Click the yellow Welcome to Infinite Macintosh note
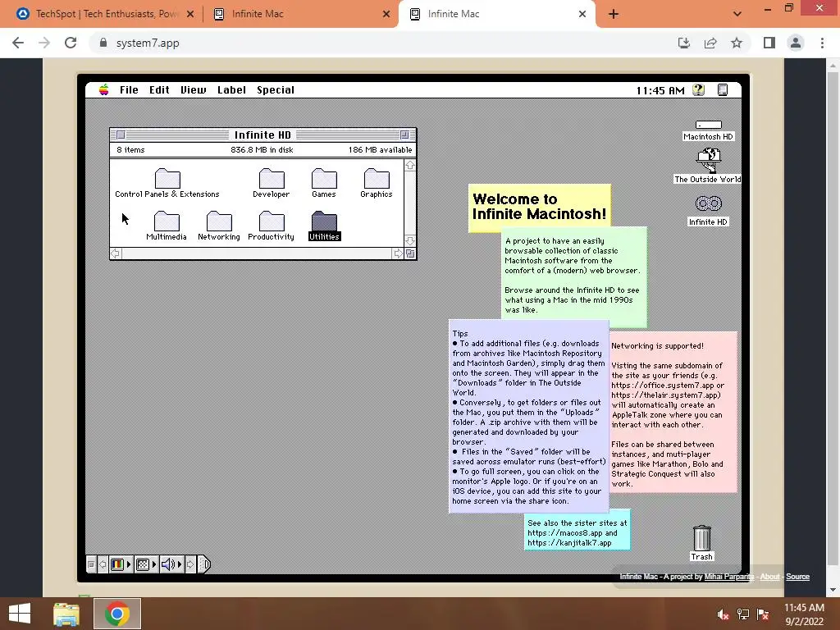Viewport: 840px width, 630px height. (x=540, y=206)
